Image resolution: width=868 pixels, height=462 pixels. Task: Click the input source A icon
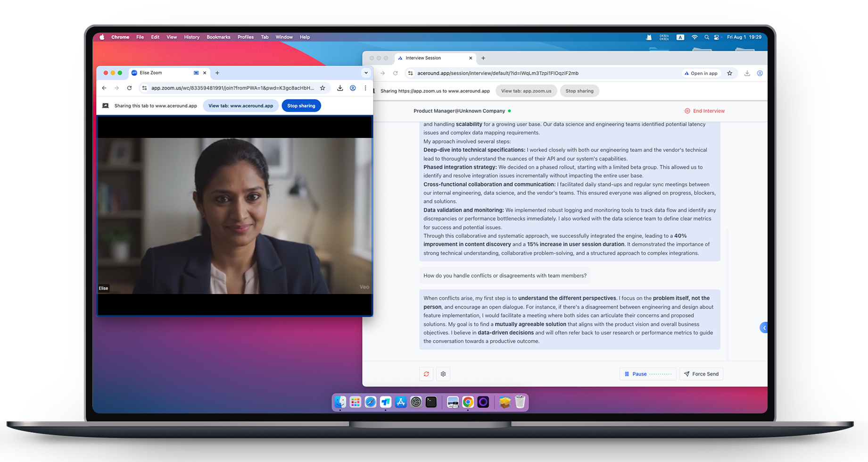(680, 37)
